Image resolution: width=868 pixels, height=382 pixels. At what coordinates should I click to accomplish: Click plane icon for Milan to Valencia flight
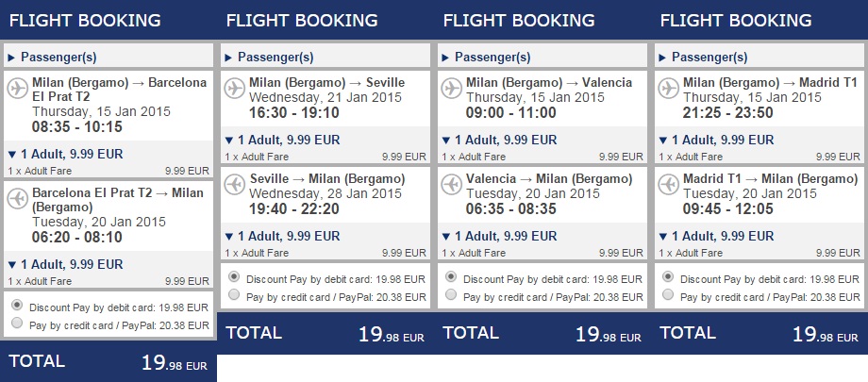click(452, 88)
